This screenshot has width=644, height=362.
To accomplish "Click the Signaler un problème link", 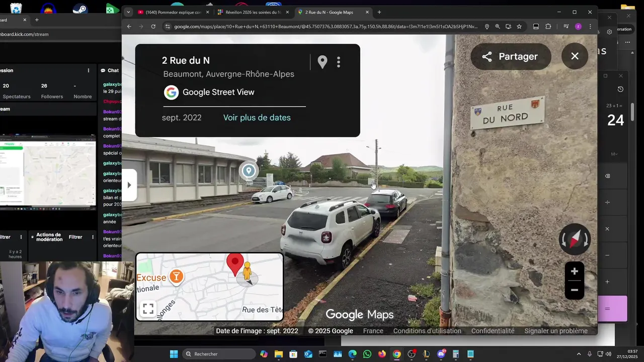I will (x=556, y=331).
